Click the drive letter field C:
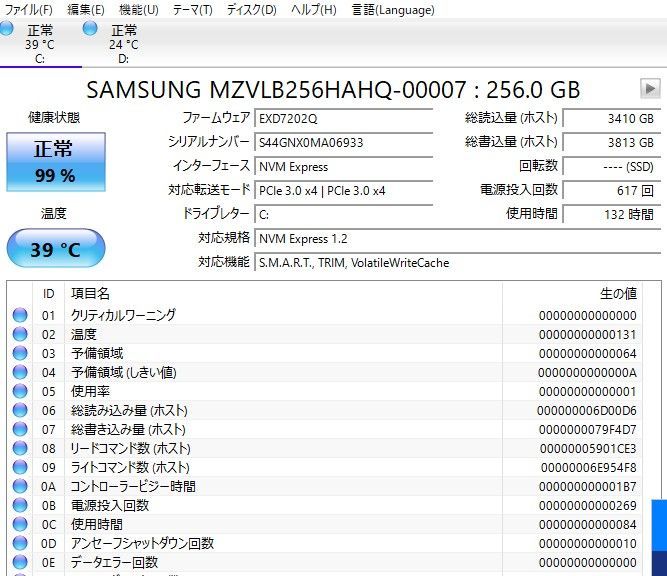Viewport: 667px width, 576px height. [x=344, y=214]
